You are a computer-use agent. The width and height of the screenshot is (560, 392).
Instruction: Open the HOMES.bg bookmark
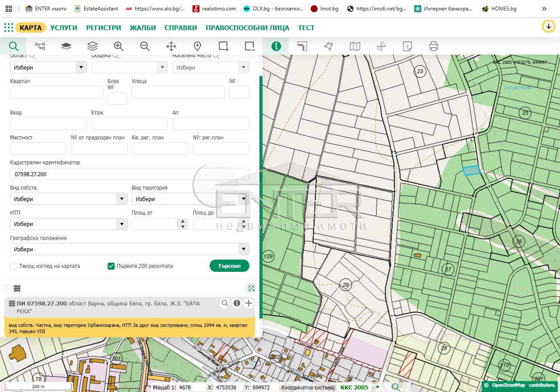[x=499, y=9]
